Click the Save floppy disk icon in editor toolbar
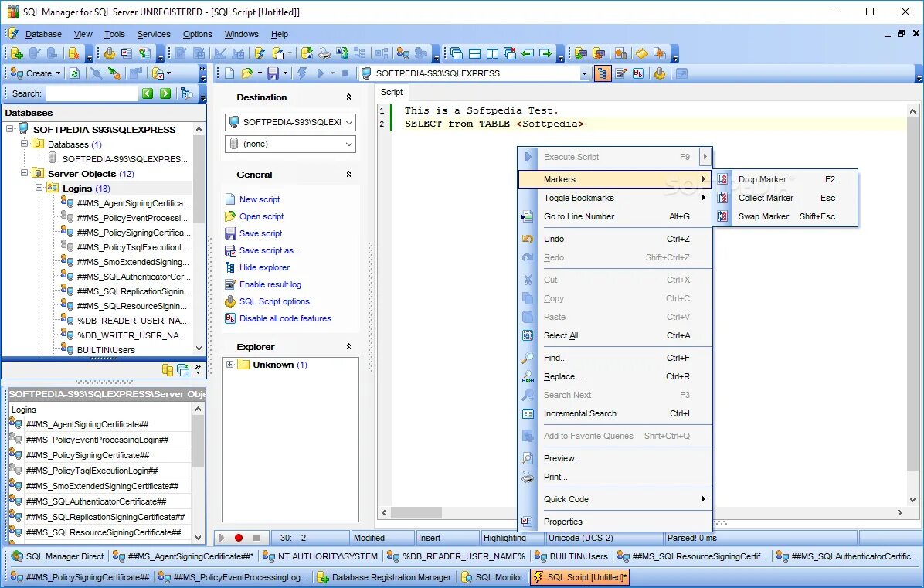Screen dimensions: 924x588 [x=273, y=73]
